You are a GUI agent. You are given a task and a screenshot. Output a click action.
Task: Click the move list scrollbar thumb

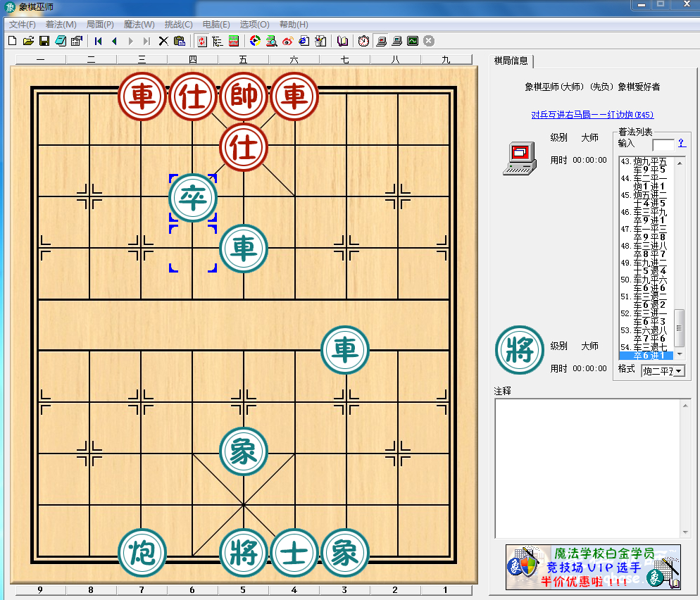[680, 328]
